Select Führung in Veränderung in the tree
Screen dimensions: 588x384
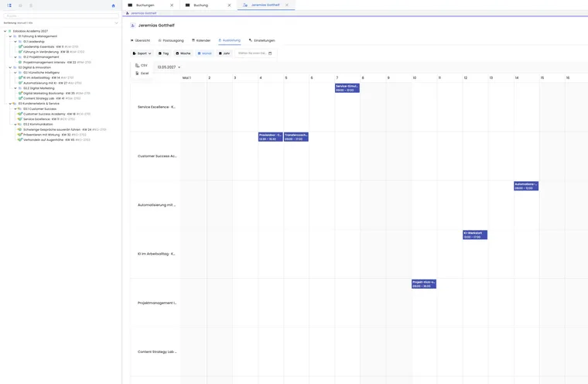click(x=53, y=52)
